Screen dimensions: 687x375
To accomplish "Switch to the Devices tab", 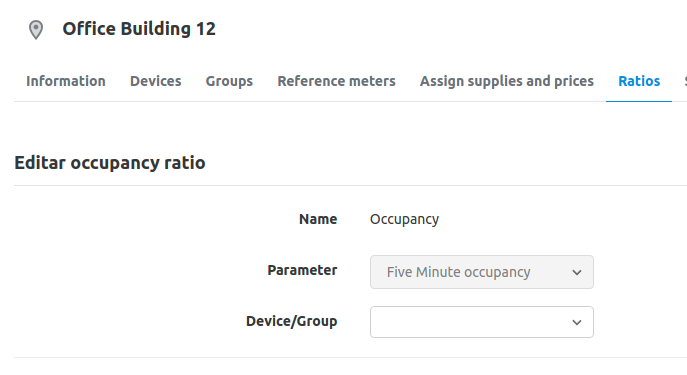I will point(156,81).
